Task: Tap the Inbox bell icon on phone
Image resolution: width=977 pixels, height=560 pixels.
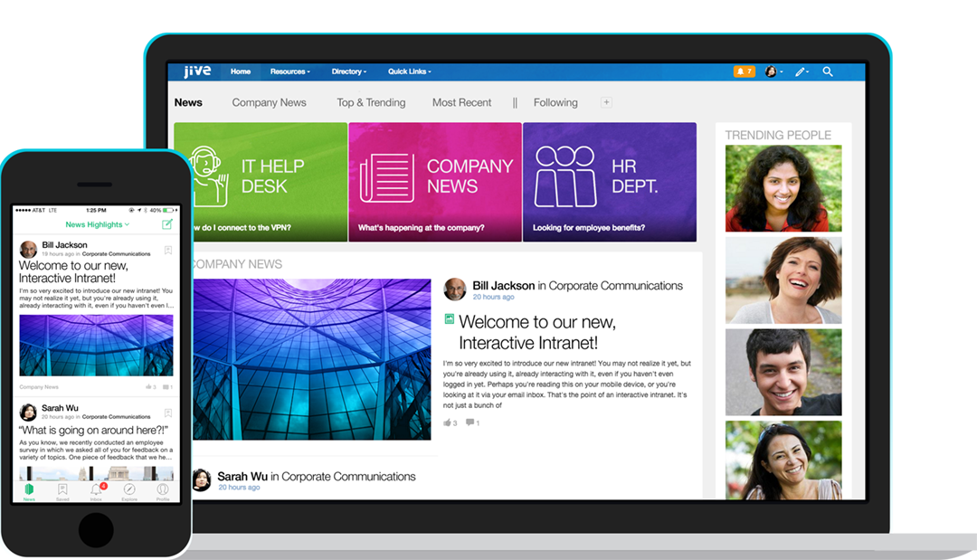Action: 97,489
